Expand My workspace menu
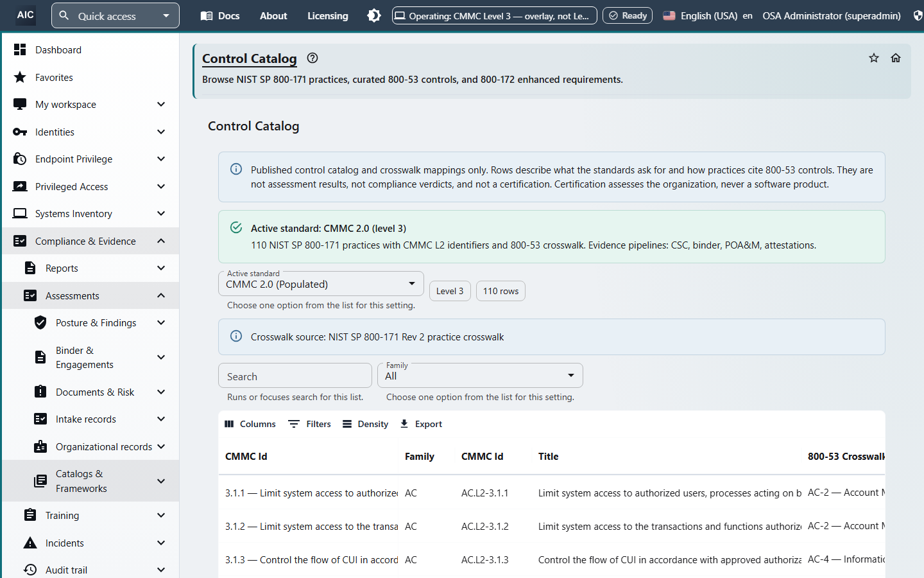 [x=90, y=104]
